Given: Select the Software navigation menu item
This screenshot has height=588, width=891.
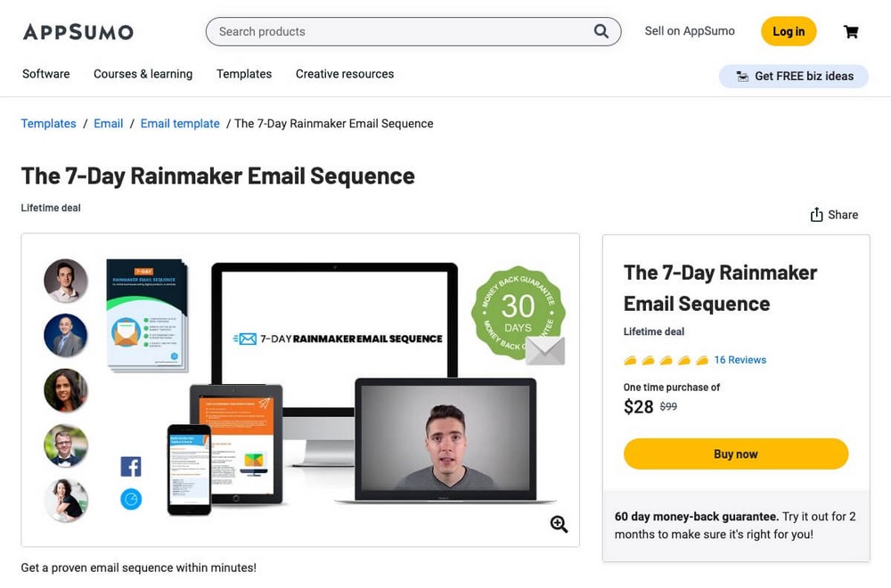Looking at the screenshot, I should (45, 74).
